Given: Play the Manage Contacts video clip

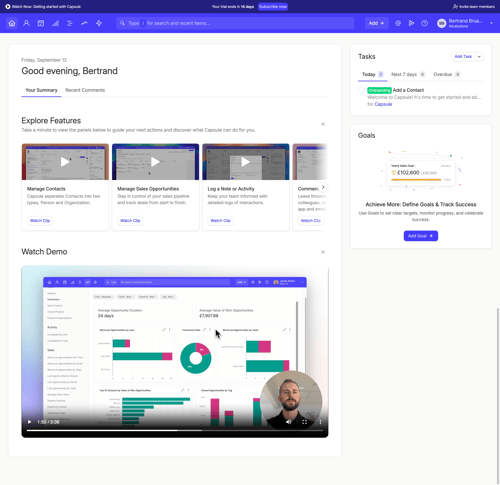Looking at the screenshot, I should [65, 162].
